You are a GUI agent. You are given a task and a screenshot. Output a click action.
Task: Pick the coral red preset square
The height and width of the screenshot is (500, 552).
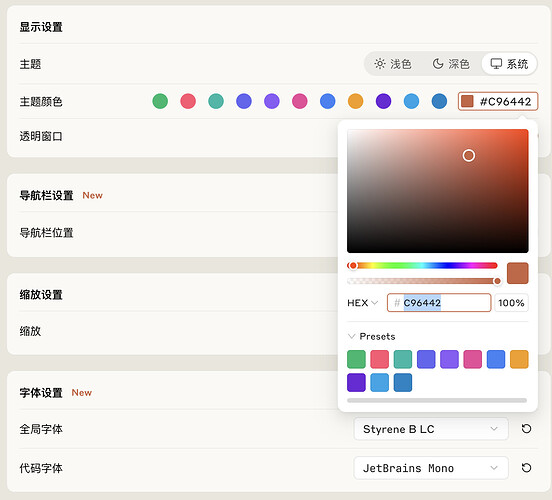coord(380,359)
